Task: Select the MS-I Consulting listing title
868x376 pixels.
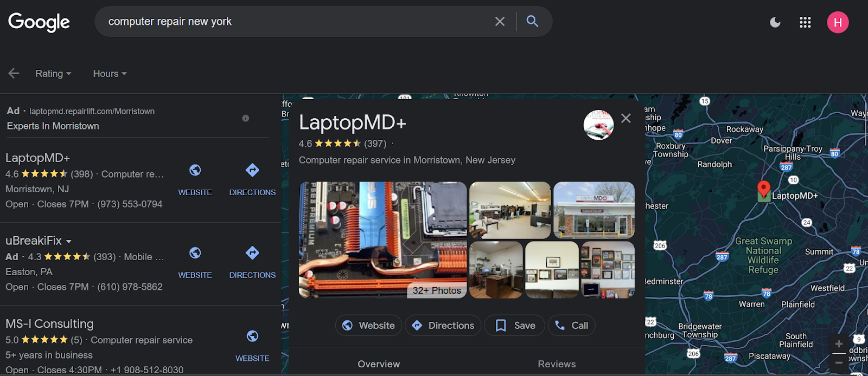Action: point(49,323)
